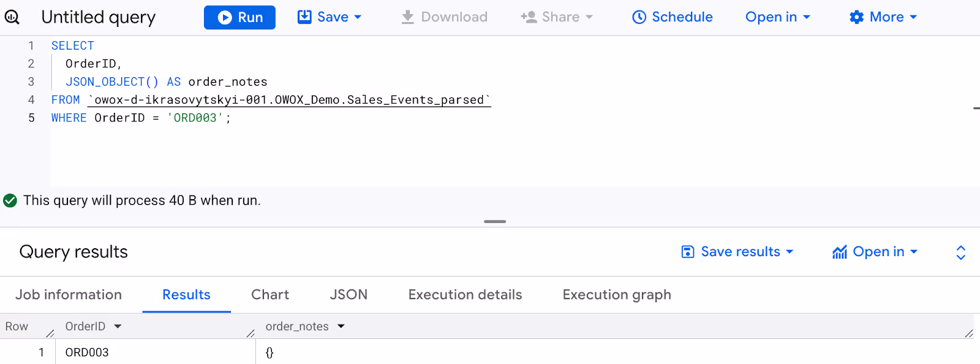The image size is (980, 364).
Task: Open the OrderID column sort menu
Action: 118,327
